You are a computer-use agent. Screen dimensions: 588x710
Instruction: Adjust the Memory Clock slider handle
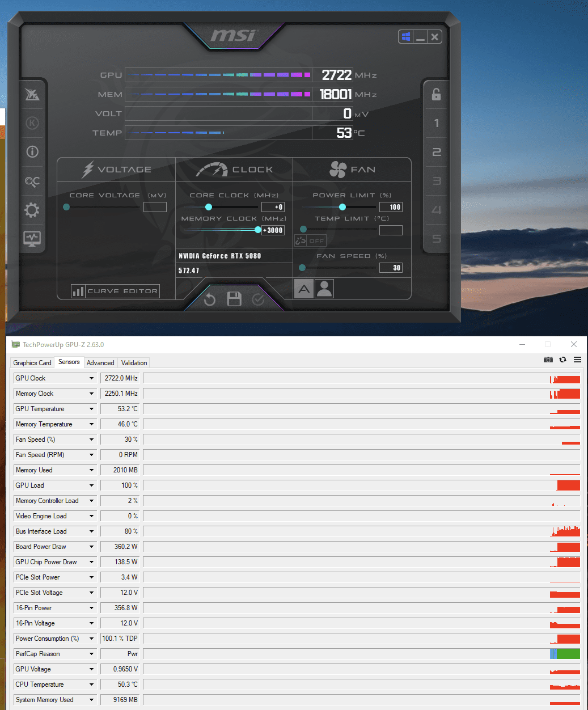(258, 230)
